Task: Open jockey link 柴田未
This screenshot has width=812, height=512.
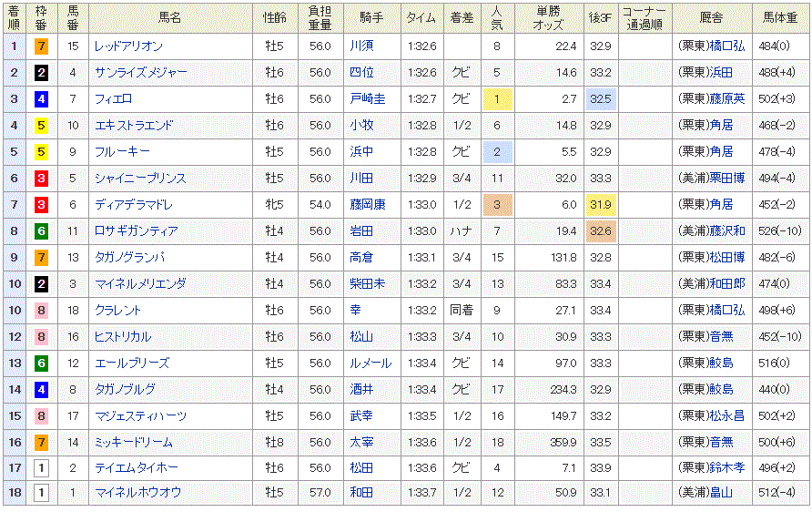Action: click(368, 284)
